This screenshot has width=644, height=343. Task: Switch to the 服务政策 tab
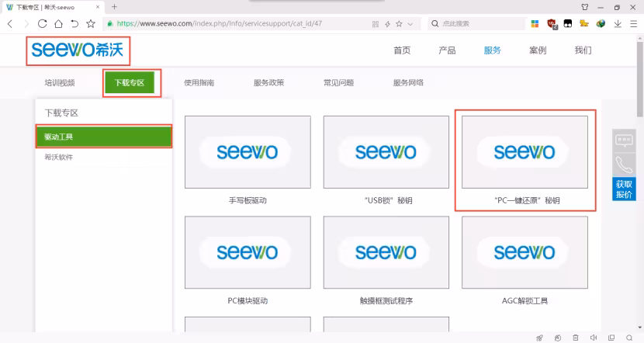tap(268, 82)
